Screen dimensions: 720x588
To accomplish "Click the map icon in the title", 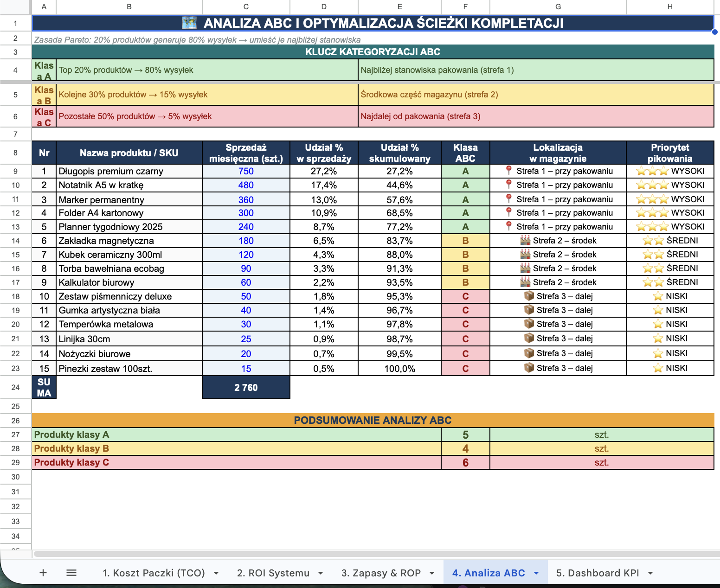I will point(189,23).
